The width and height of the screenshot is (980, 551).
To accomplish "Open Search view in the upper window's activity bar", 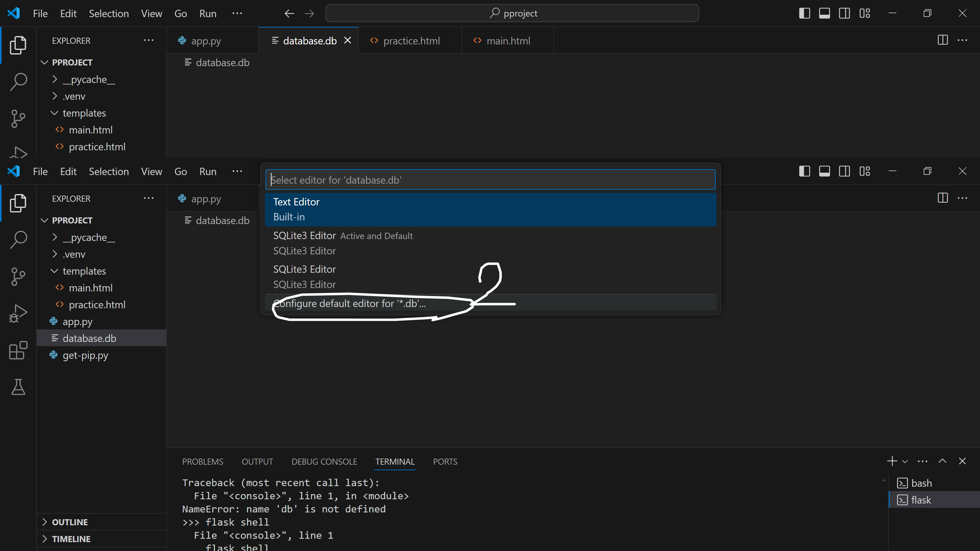I will [18, 82].
